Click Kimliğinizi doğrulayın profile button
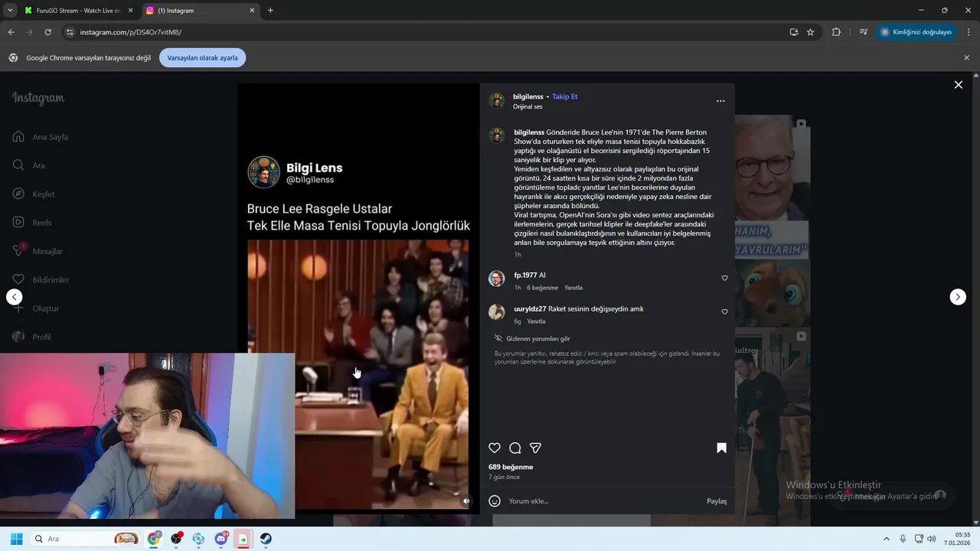This screenshot has height=551, width=980. point(916,32)
